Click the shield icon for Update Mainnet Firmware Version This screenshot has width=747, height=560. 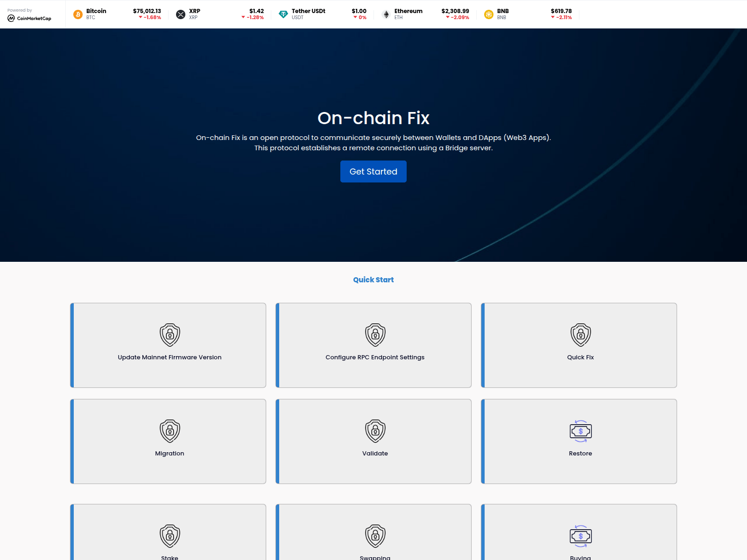(x=170, y=335)
